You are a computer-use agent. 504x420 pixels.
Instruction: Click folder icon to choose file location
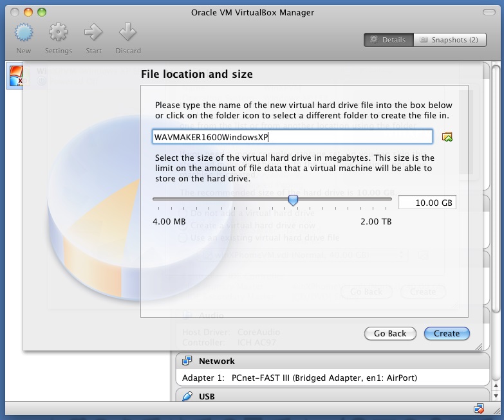[x=447, y=137]
